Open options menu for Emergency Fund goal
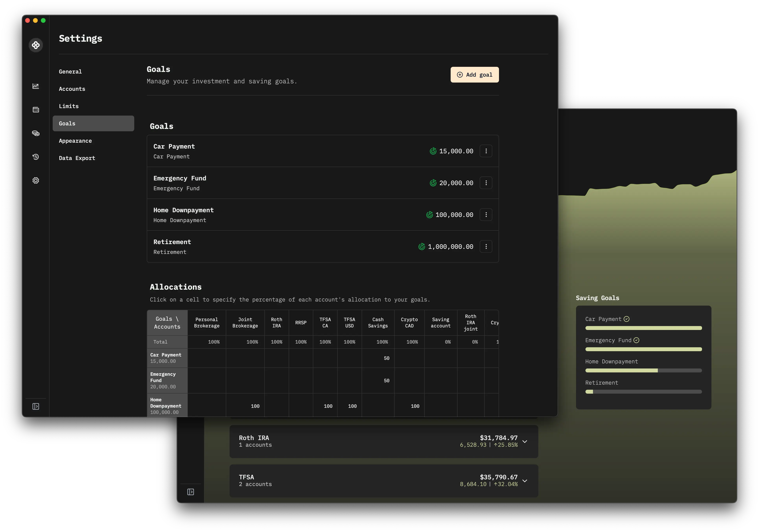This screenshot has height=532, width=759. pos(486,183)
